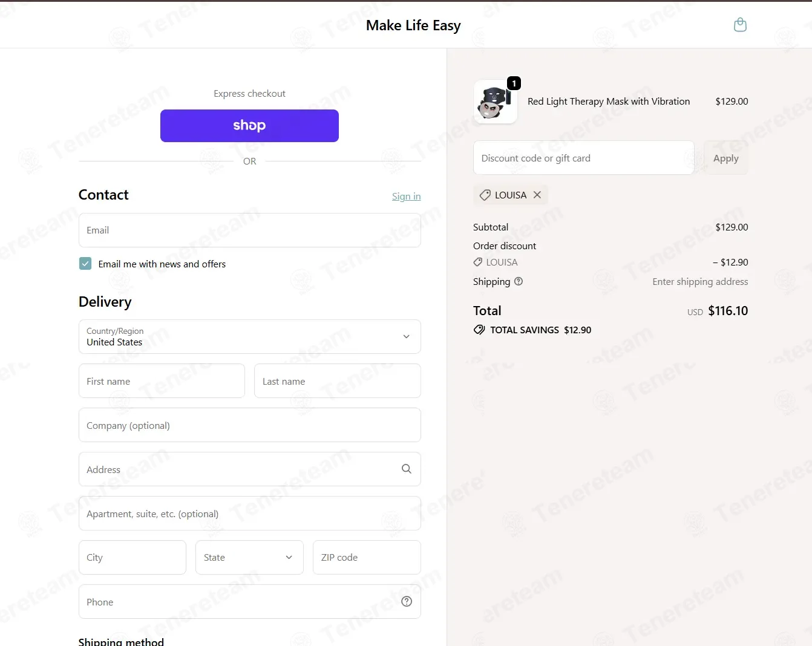This screenshot has height=646, width=812.
Task: Click the shipping help question mark icon
Action: pyautogui.click(x=519, y=281)
